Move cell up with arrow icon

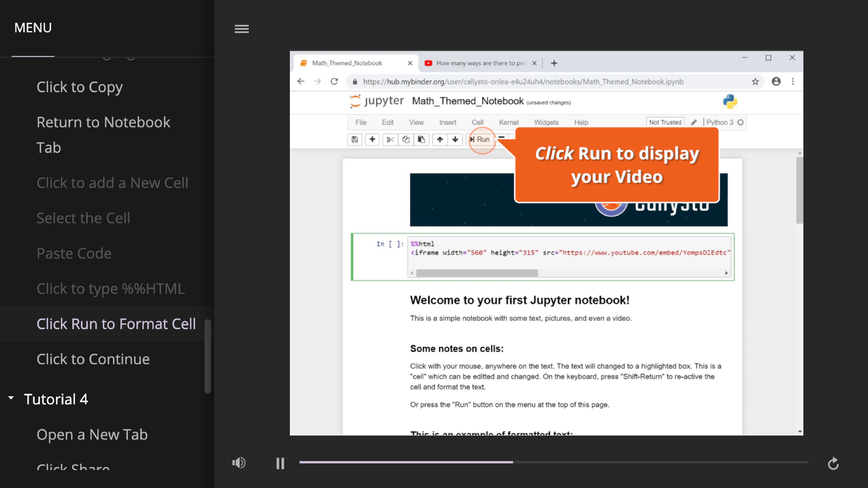coord(440,139)
